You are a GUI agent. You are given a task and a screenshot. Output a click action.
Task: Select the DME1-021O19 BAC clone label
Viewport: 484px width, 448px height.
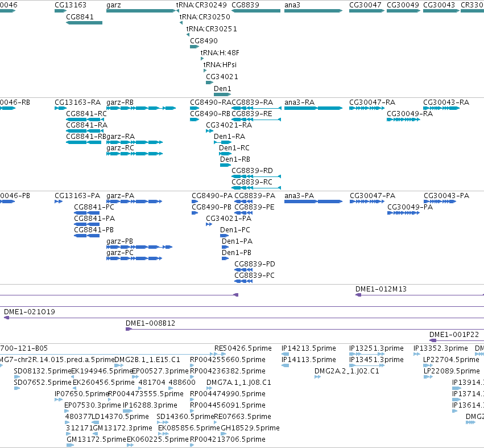(30, 312)
